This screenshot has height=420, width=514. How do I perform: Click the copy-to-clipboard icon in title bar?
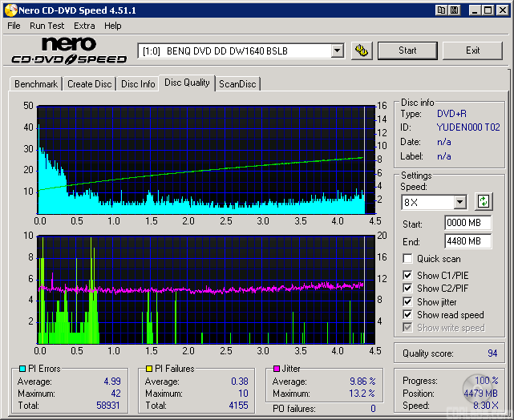(x=442, y=10)
